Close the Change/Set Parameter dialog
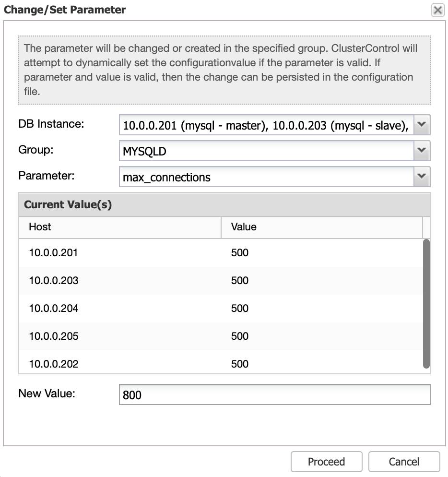 pyautogui.click(x=437, y=10)
